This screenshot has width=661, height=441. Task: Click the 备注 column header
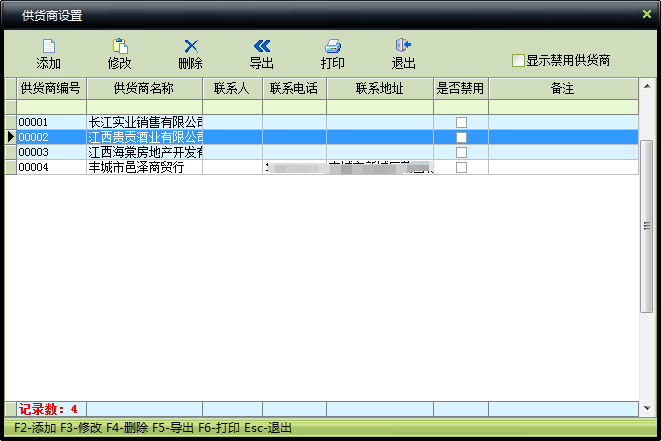(x=562, y=89)
